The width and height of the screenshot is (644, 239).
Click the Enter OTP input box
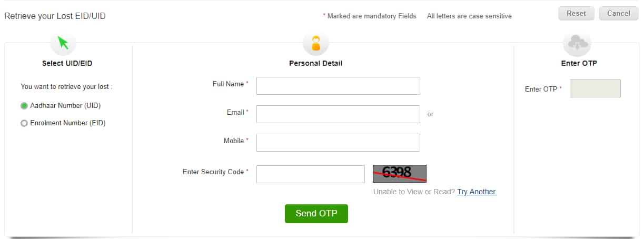pos(595,88)
